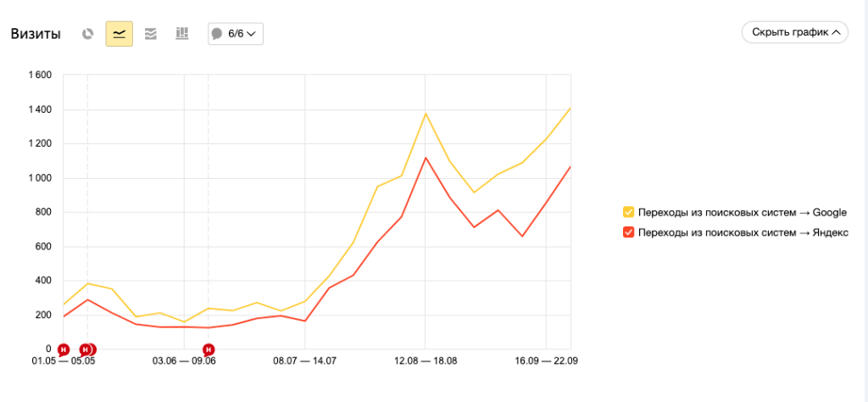Click the 16.09 — 22.09 axis label
The image size is (868, 402).
click(547, 361)
